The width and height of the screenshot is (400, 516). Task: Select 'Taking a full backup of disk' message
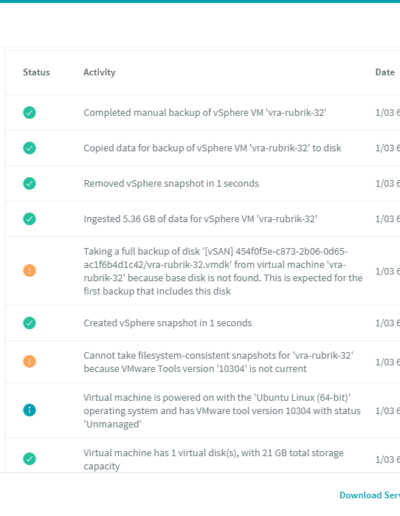pos(223,271)
